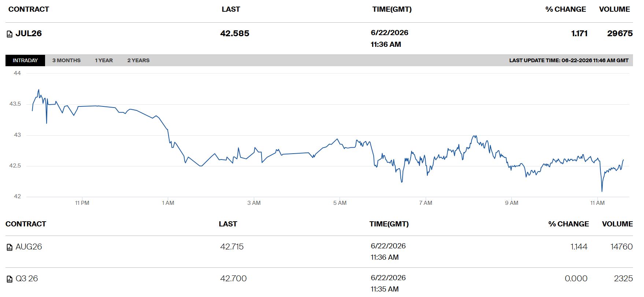The height and width of the screenshot is (297, 644).
Task: Select the INTRADAY tab
Action: [25, 60]
